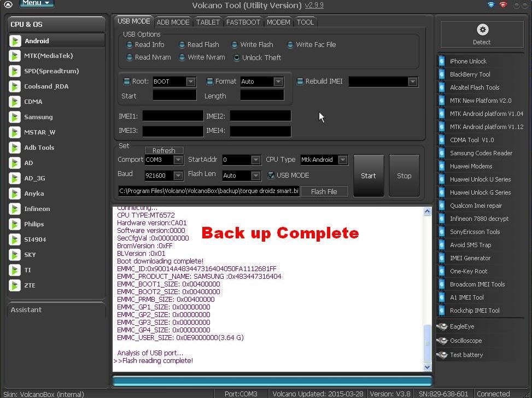
Task: Expand the Comport COM3 dropdown
Action: pyautogui.click(x=178, y=160)
